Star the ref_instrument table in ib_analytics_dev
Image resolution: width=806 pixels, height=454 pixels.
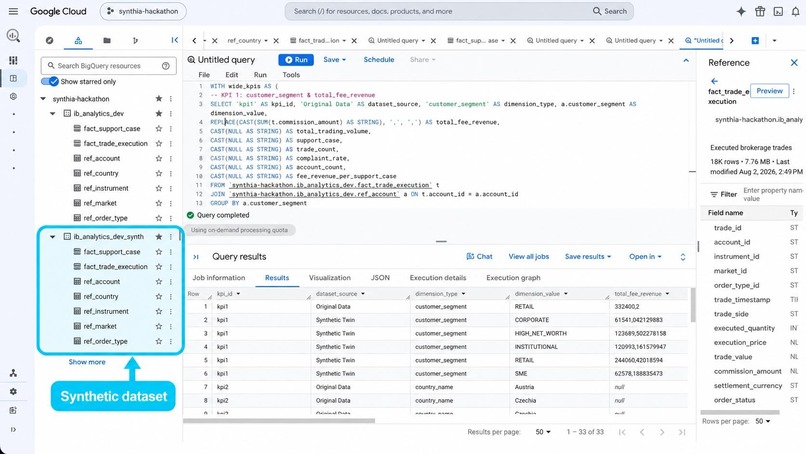click(x=159, y=188)
